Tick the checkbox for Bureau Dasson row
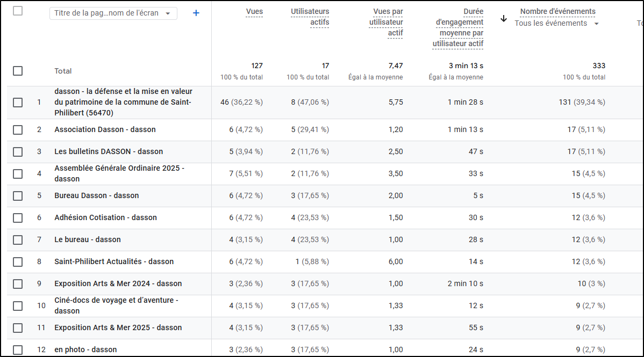This screenshot has width=644, height=357. coord(18,195)
